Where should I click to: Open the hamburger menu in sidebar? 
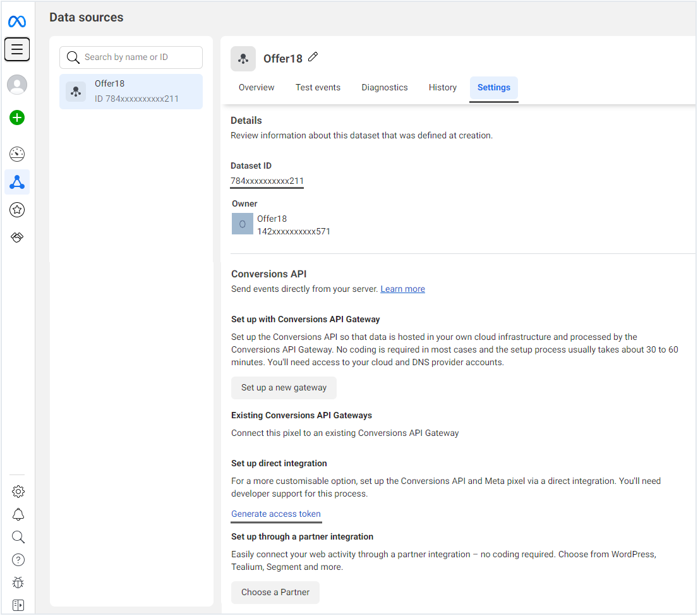(17, 49)
